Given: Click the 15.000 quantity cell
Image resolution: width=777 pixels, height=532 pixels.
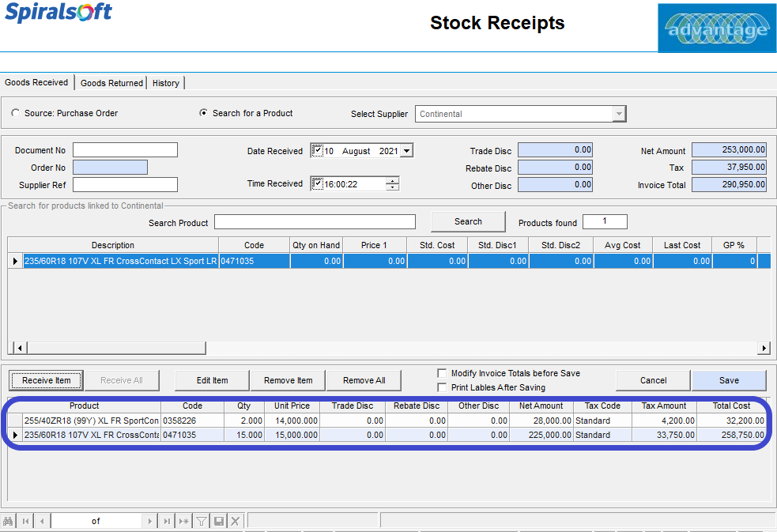Looking at the screenshot, I should tap(244, 435).
